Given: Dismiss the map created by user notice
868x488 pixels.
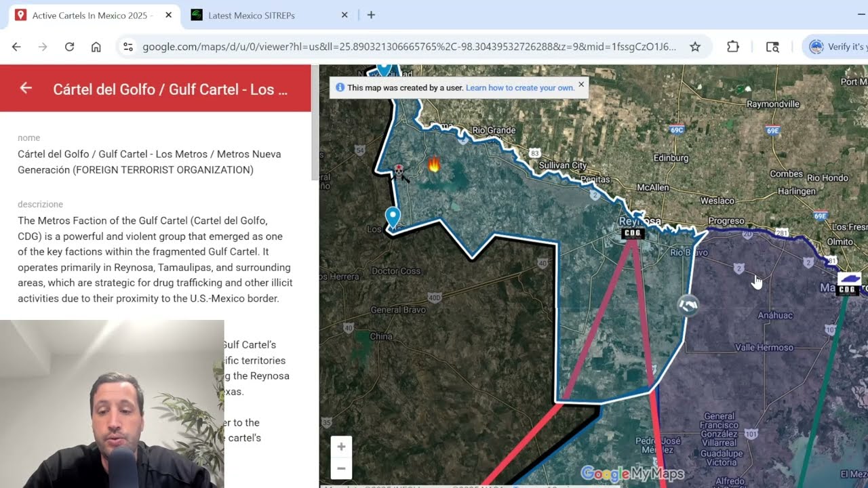Looking at the screenshot, I should [x=581, y=85].
